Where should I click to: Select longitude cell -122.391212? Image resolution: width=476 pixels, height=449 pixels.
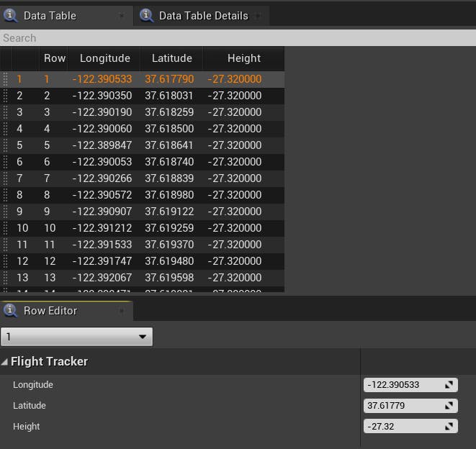coord(102,228)
